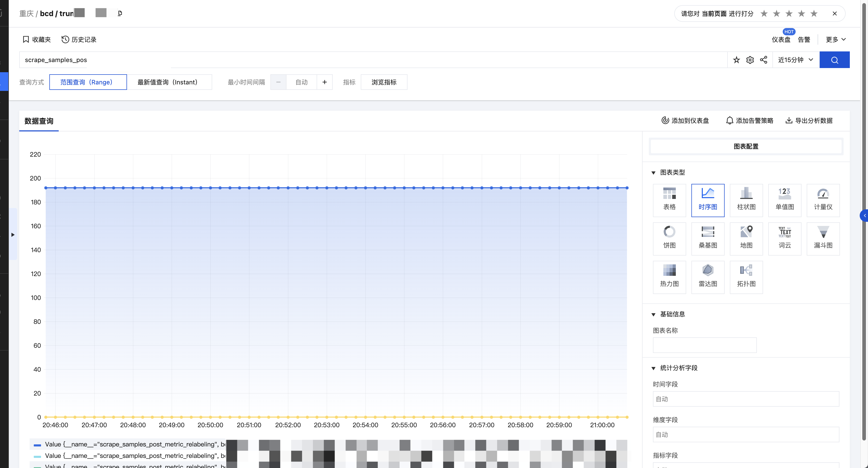Select the pie chart (饼图) type
Screen dimensions: 868x468
tap(669, 238)
